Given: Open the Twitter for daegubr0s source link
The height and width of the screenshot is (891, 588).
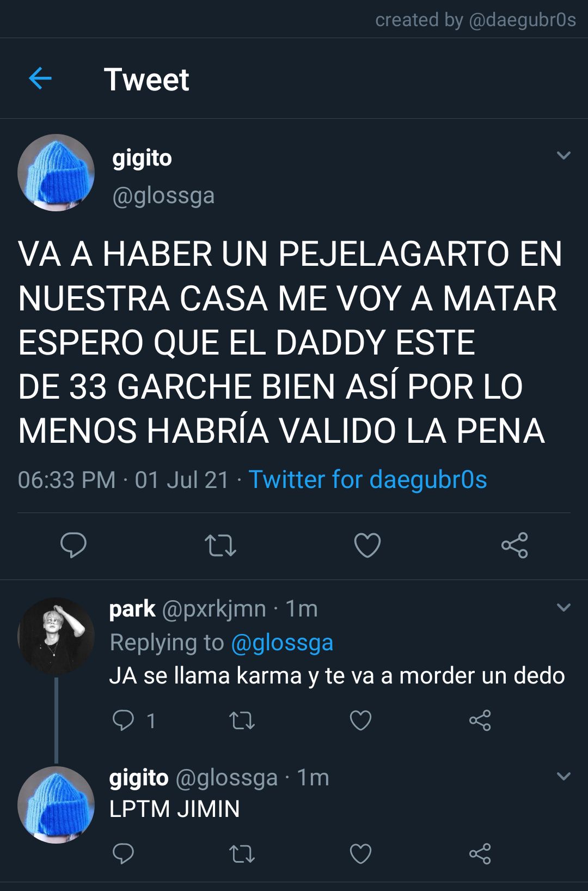Looking at the screenshot, I should pos(367,480).
